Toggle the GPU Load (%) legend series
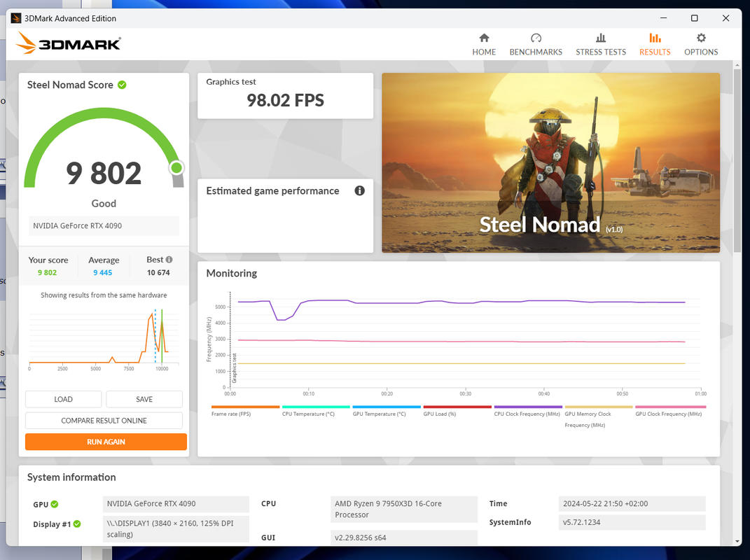The height and width of the screenshot is (560, 750). tap(457, 411)
